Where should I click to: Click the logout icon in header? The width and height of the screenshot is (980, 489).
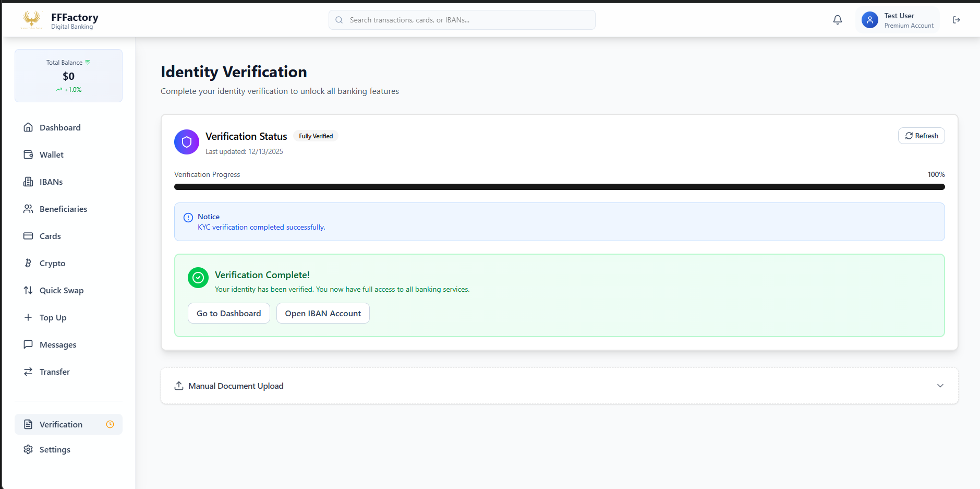[x=956, y=20]
